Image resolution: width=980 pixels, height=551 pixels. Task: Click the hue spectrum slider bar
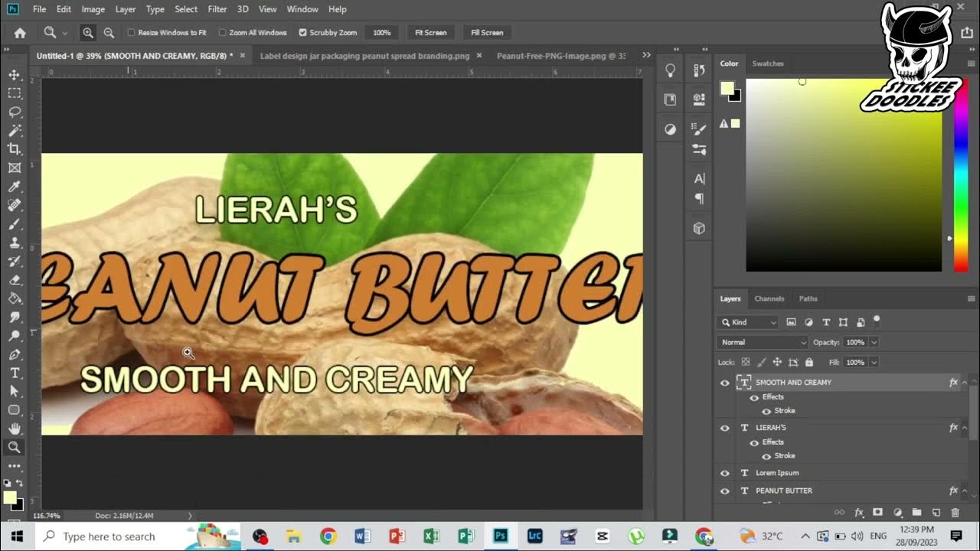click(960, 174)
